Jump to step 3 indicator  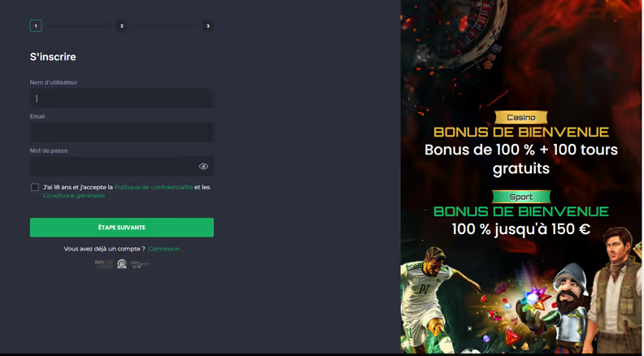coord(208,26)
